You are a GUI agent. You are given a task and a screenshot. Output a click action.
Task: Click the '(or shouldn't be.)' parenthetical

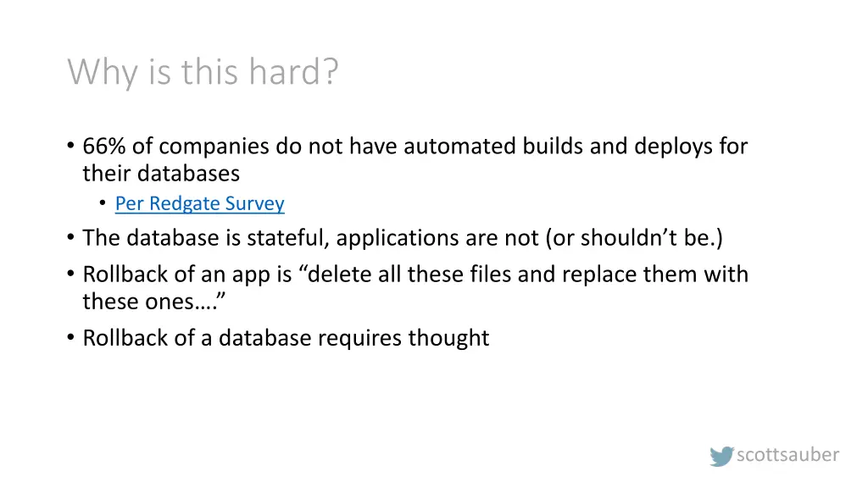pyautogui.click(x=634, y=238)
